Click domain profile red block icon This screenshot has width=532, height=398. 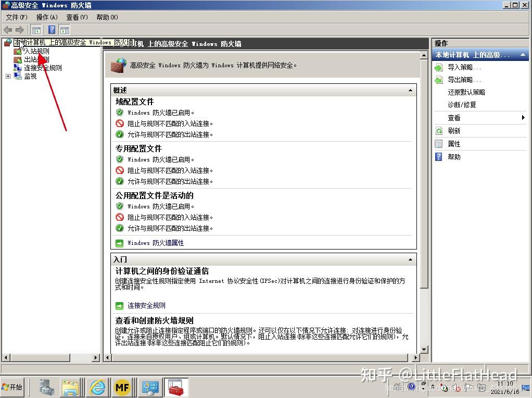119,123
